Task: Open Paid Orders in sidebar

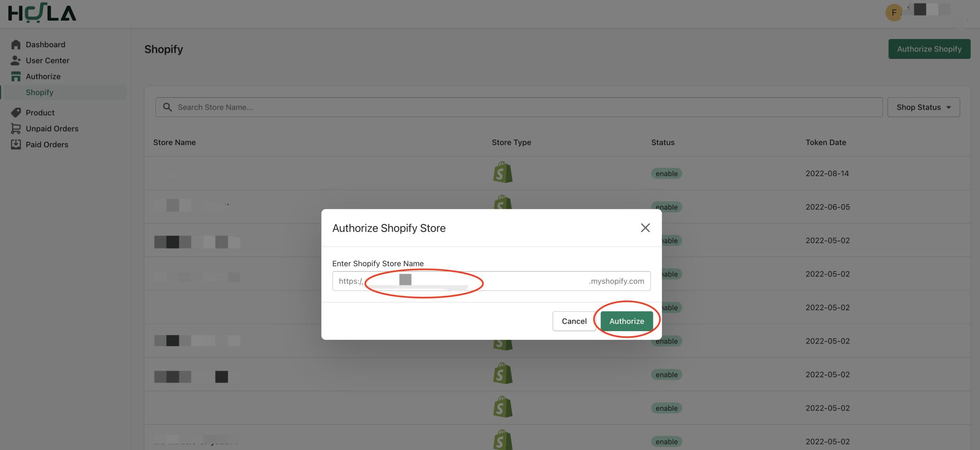Action: click(47, 145)
